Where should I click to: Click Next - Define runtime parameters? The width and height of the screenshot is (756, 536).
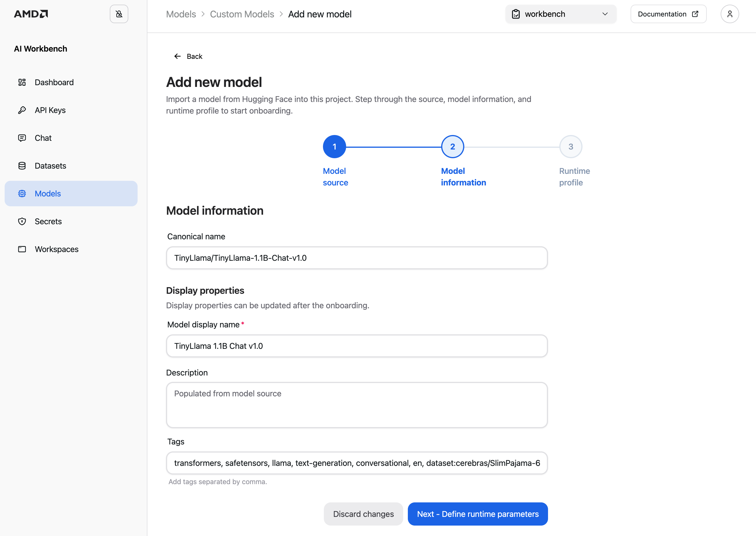(x=477, y=514)
